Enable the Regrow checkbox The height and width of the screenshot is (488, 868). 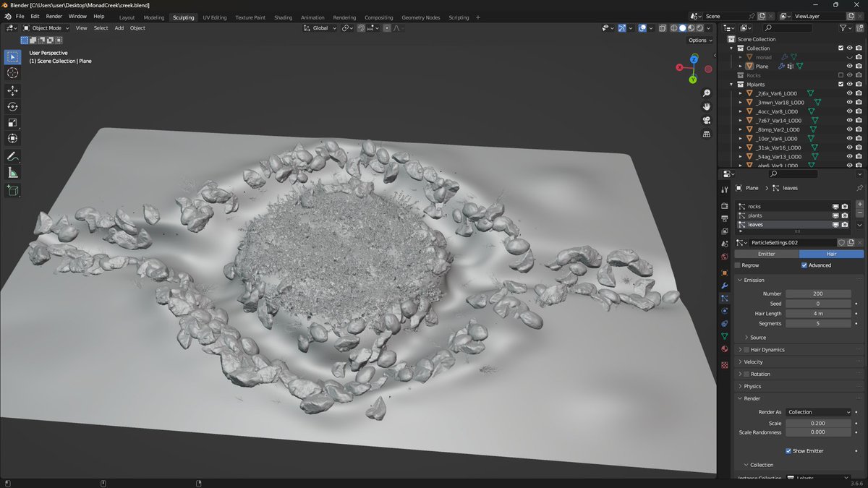[738, 265]
